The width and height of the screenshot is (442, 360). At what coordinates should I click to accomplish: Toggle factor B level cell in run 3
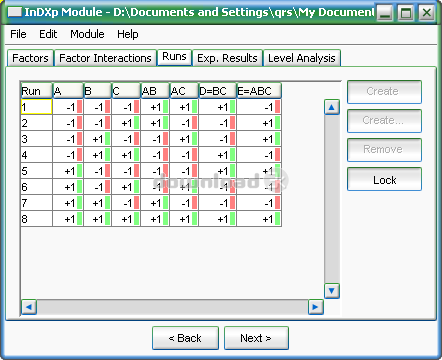point(97,139)
